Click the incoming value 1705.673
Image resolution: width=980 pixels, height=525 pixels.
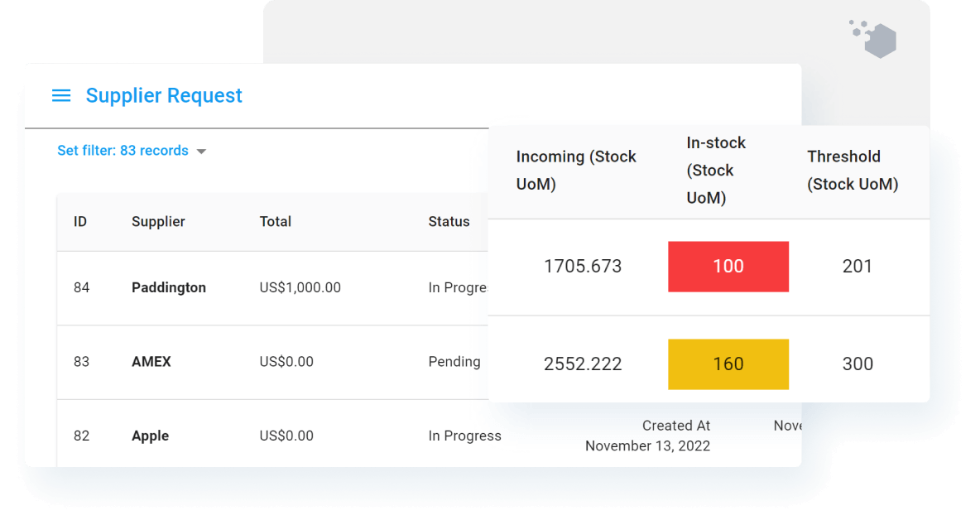click(x=583, y=267)
